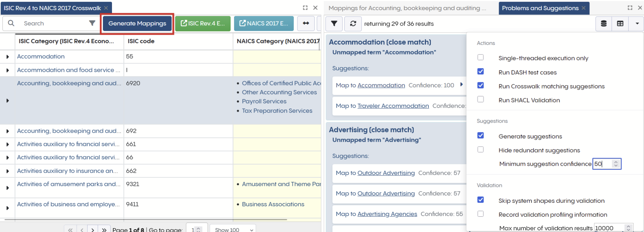Open the Show 100 page size dropdown

234,230
